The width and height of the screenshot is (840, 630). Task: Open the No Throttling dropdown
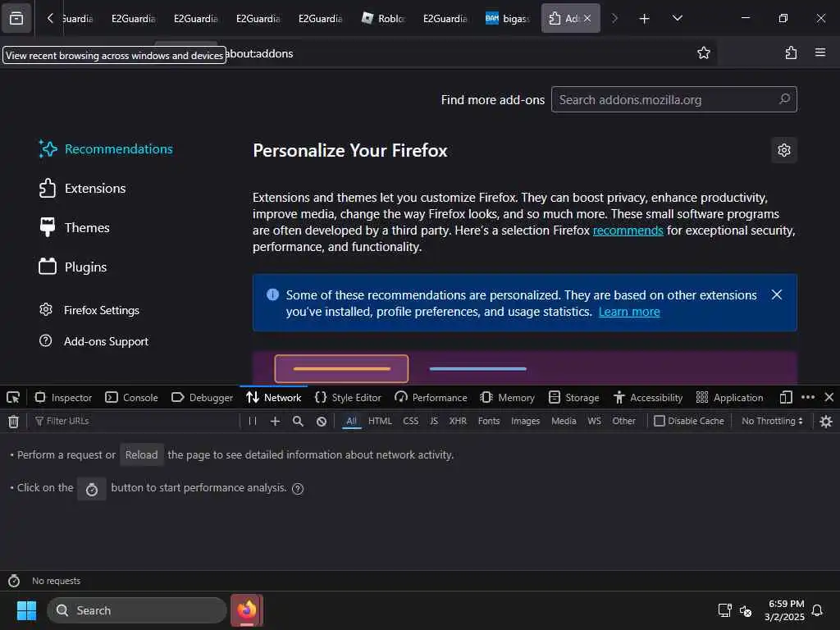tap(772, 421)
